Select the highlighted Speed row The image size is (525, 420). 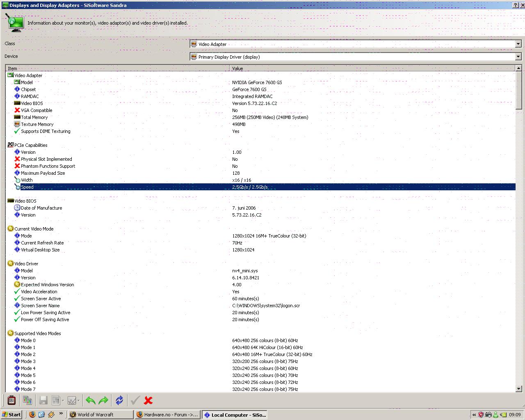[x=261, y=187]
